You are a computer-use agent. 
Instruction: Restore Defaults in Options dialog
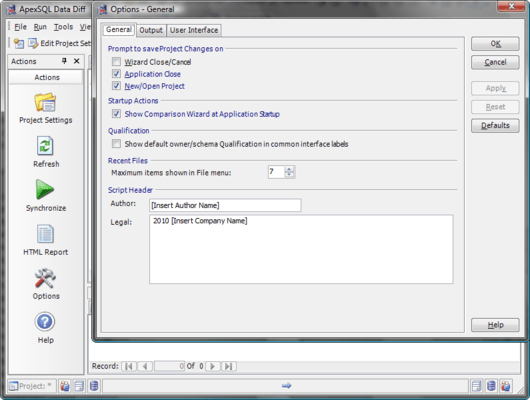tap(495, 125)
